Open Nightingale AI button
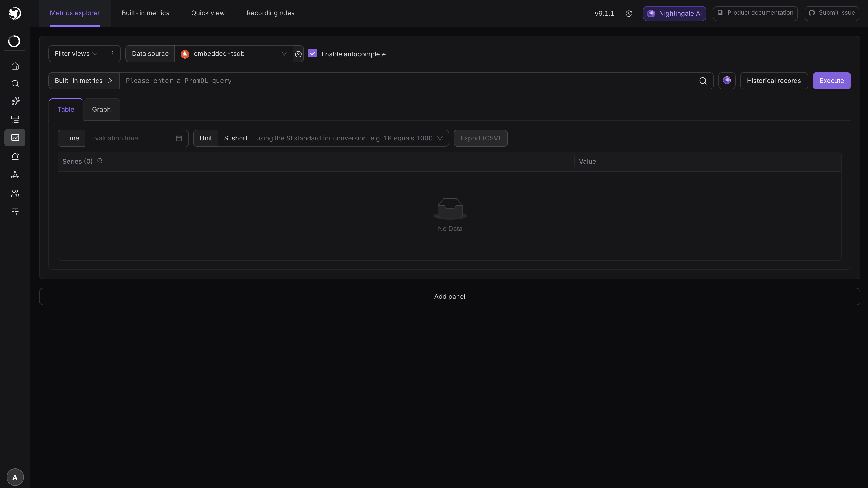This screenshot has width=868, height=488. tap(674, 14)
